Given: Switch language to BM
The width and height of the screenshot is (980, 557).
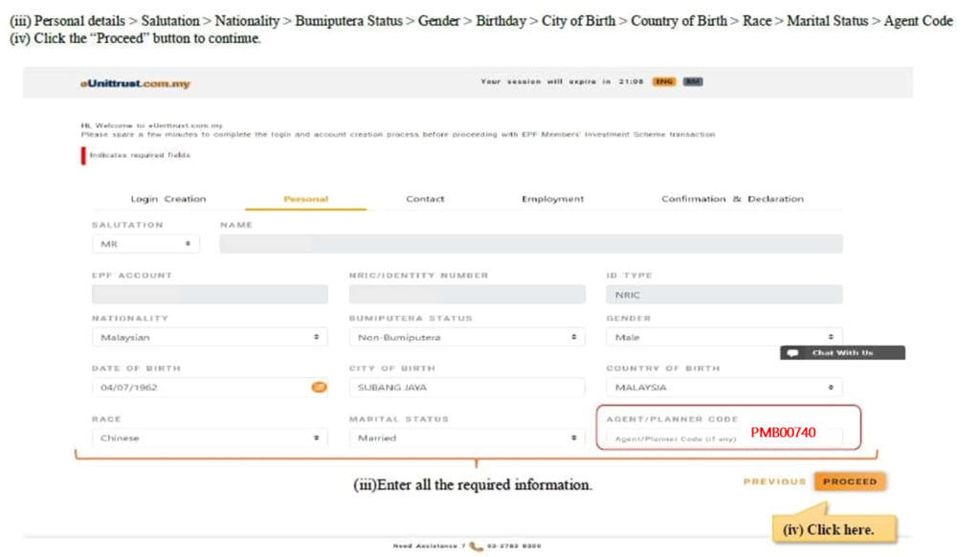Looking at the screenshot, I should tap(693, 82).
